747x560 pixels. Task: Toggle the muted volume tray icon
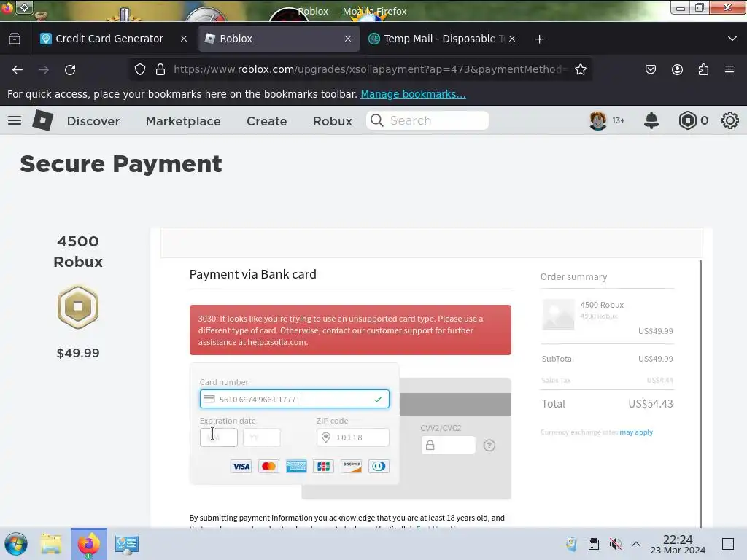tap(615, 544)
